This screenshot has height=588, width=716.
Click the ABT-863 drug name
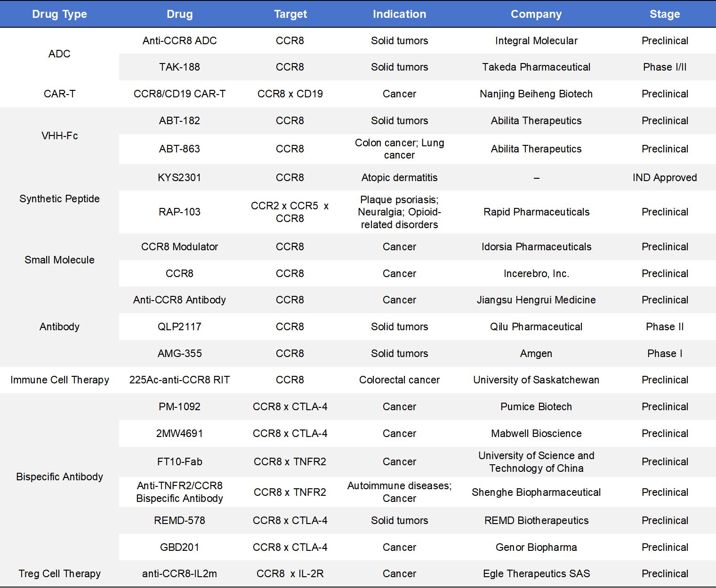179,149
